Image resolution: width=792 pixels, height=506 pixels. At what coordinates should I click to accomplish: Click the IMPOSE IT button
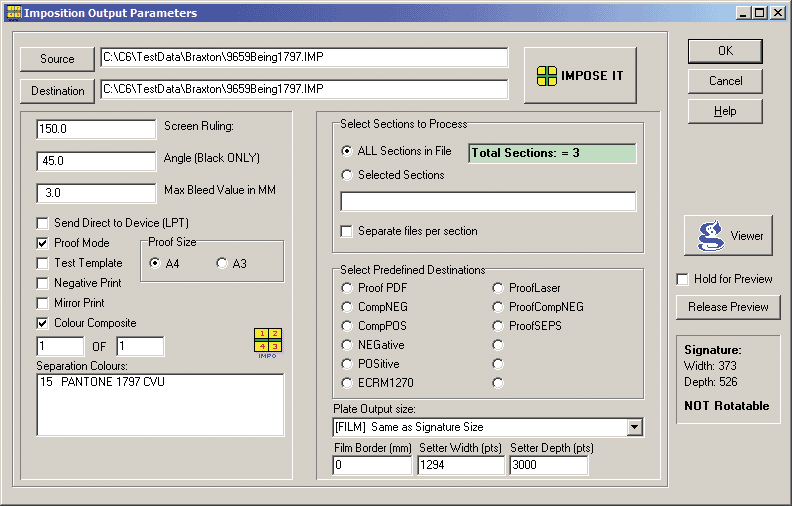pyautogui.click(x=580, y=75)
